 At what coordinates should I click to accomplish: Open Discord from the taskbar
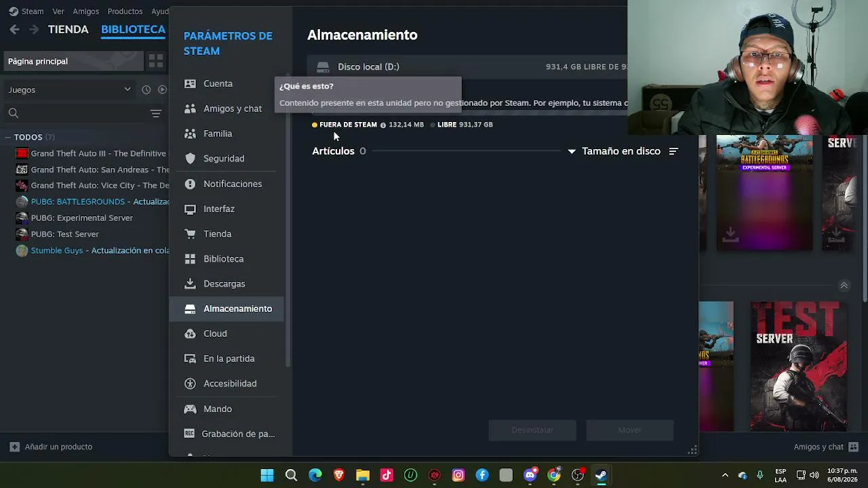click(530, 475)
